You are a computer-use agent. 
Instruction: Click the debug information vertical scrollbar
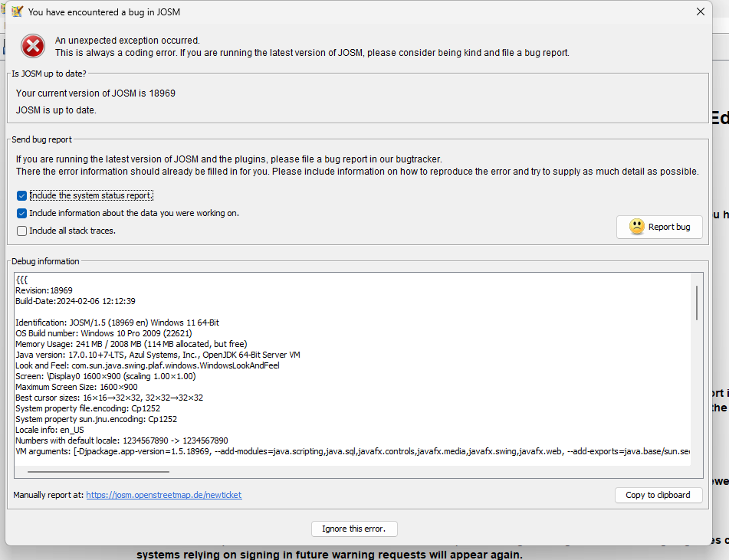pyautogui.click(x=697, y=303)
